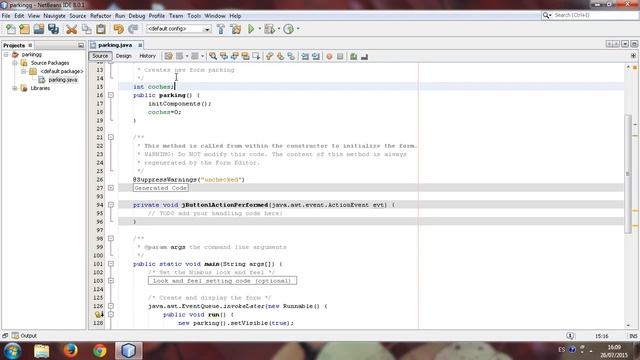Click the Stop Macro Recording icon
This screenshot has width=640, height=360.
pos(340,56)
